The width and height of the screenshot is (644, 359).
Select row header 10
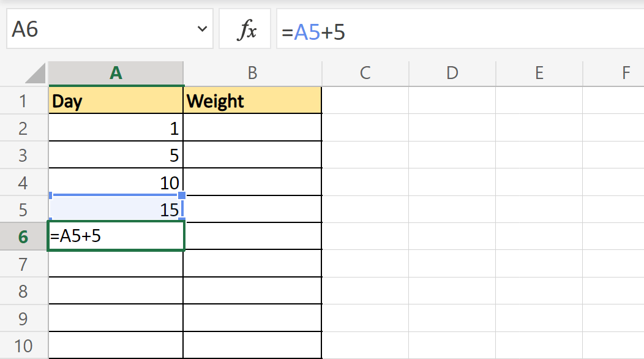[x=24, y=345]
